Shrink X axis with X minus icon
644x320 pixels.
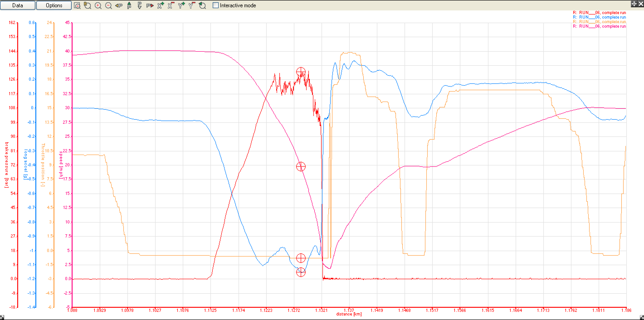(171, 5)
